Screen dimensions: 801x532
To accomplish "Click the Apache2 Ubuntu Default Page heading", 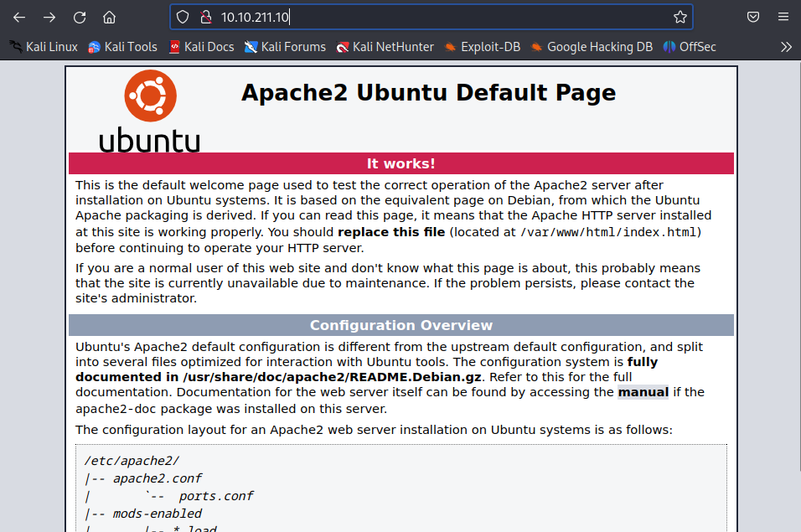I will 429,93.
